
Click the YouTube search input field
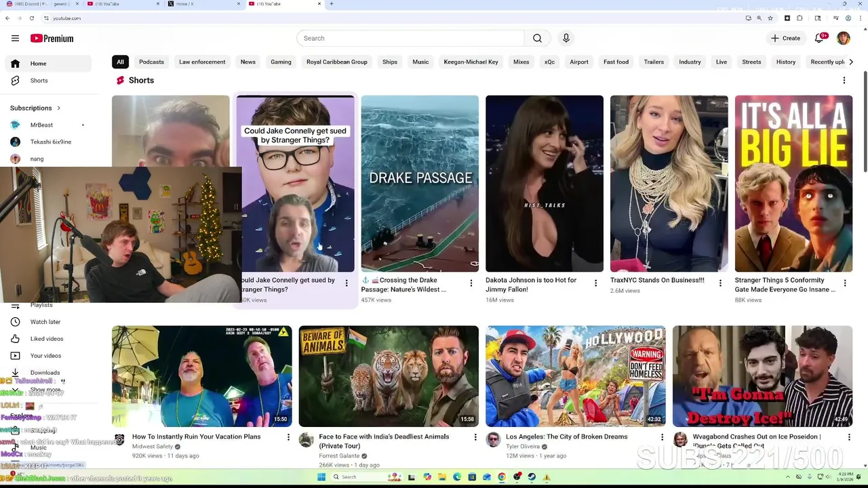pos(410,39)
